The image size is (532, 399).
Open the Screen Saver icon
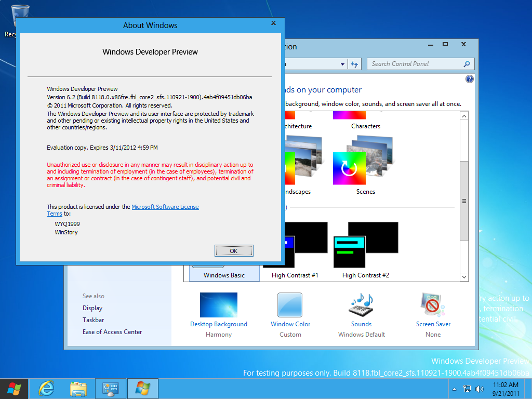(x=433, y=305)
